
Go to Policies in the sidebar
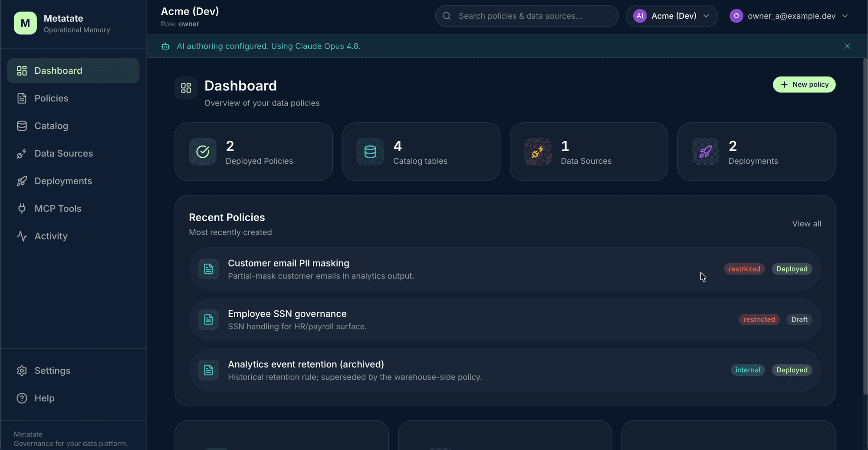click(x=73, y=98)
